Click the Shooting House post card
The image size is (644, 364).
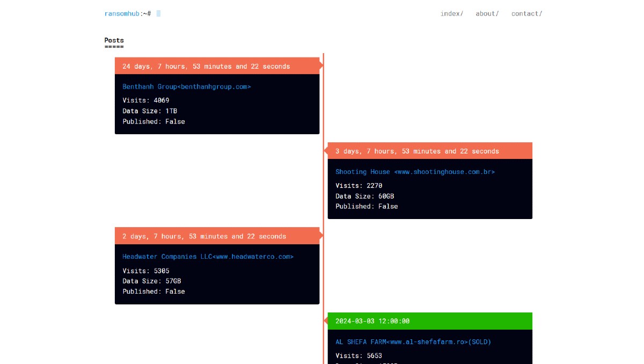[429, 188]
